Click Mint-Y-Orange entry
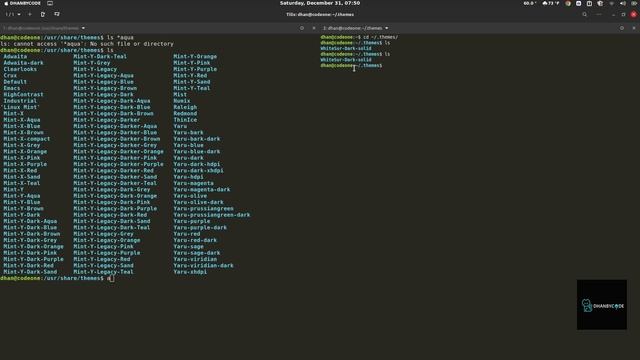Image resolution: width=640 pixels, height=360 pixels. pos(195,56)
